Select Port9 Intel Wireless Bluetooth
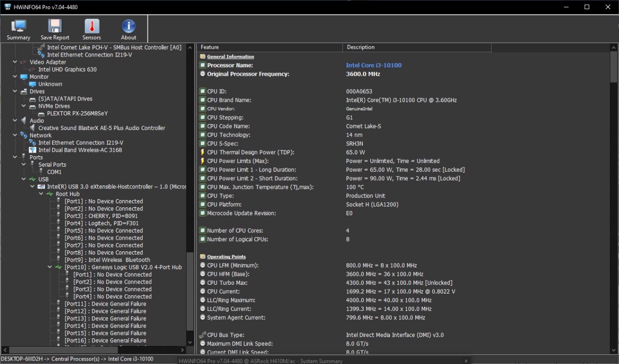 pos(107,260)
